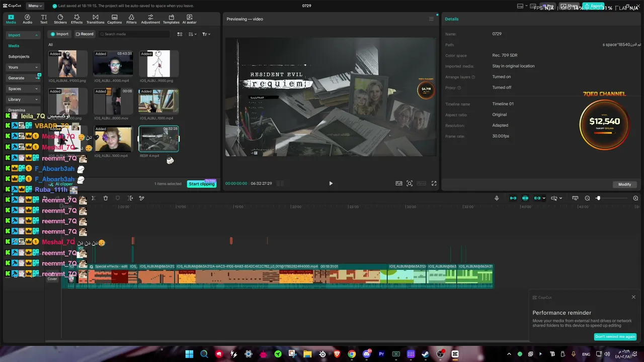Screen dimensions: 644x362
Task: Click the All label above media
Action: coord(50,45)
